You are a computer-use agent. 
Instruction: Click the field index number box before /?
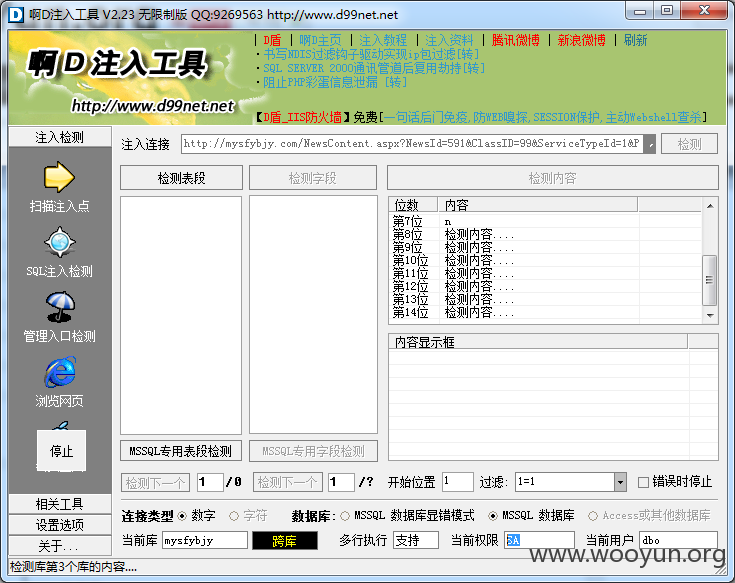[341, 482]
